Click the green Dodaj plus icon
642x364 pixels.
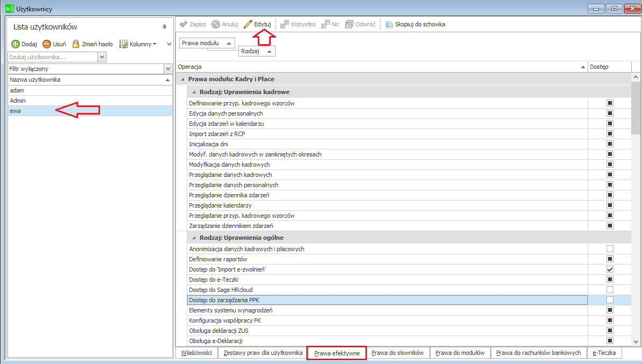point(16,44)
